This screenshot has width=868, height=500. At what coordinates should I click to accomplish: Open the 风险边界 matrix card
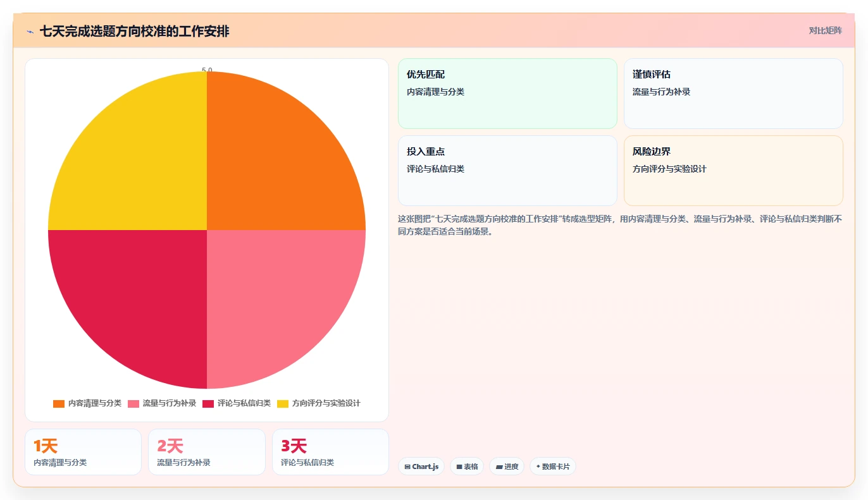coord(733,171)
